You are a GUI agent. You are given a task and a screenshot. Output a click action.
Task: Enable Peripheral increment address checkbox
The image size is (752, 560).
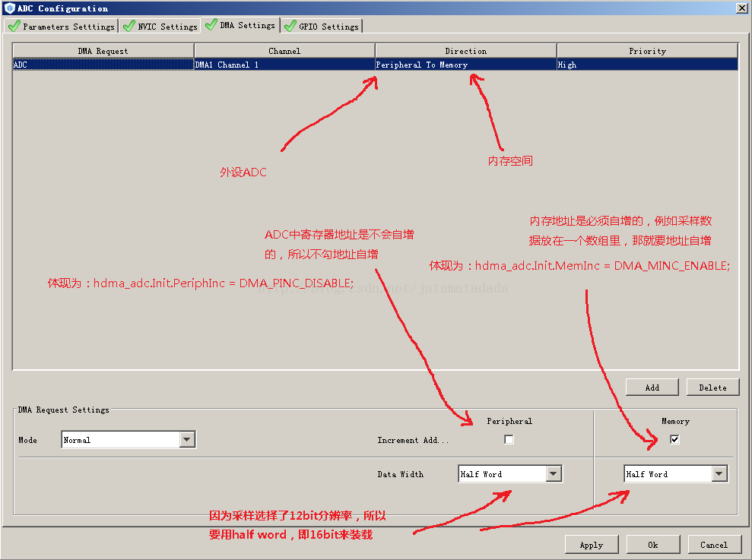[509, 439]
